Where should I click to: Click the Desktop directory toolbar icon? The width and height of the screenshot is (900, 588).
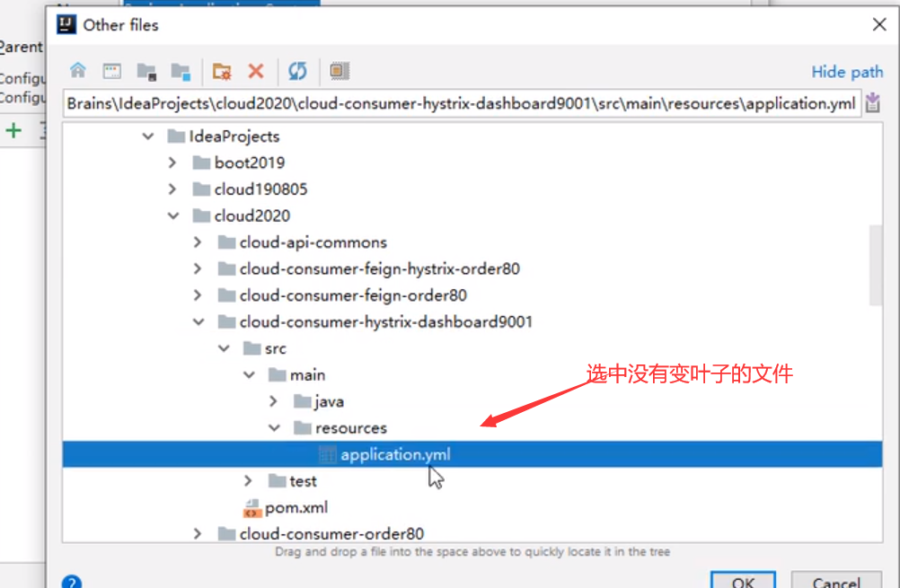tap(112, 71)
